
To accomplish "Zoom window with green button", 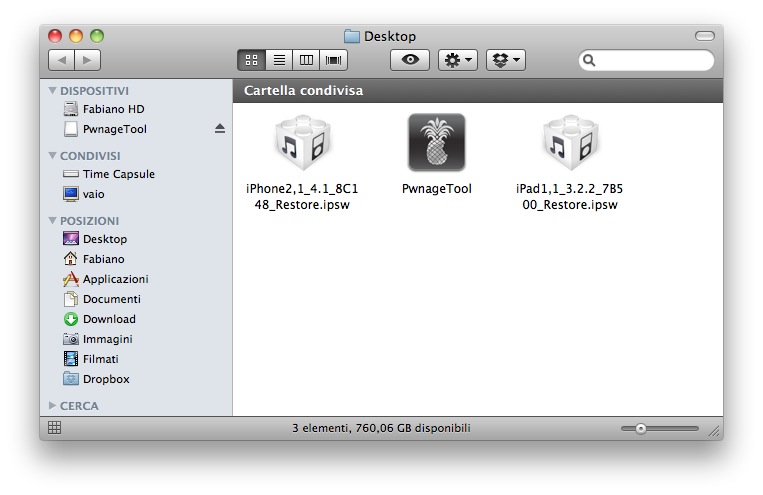I will click(x=97, y=36).
